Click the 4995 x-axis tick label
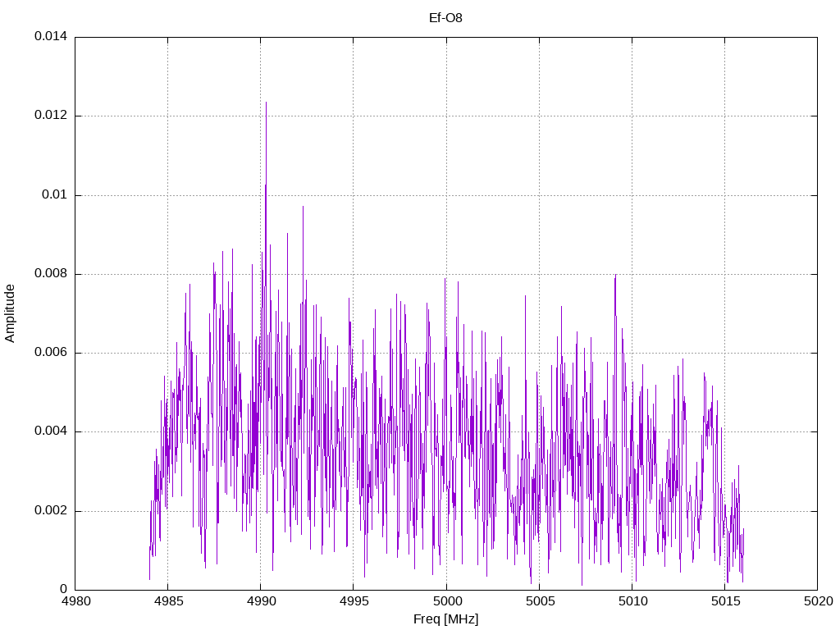 point(354,601)
